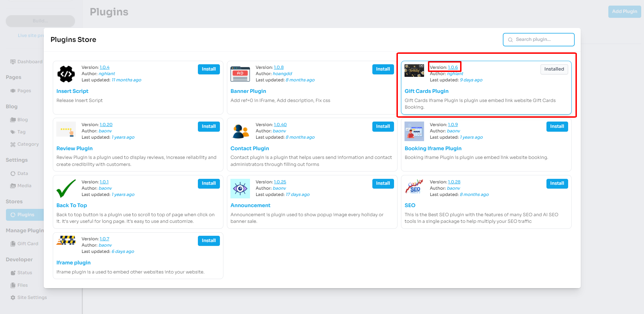Open Site Settings in the sidebar
The height and width of the screenshot is (314, 644).
[x=32, y=298]
